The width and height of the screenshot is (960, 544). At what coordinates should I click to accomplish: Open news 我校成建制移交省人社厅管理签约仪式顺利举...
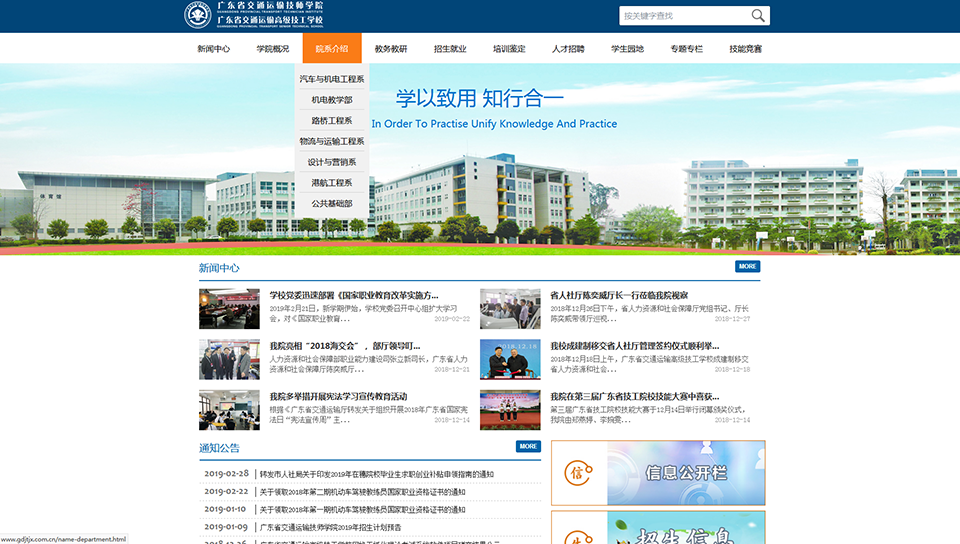[634, 346]
